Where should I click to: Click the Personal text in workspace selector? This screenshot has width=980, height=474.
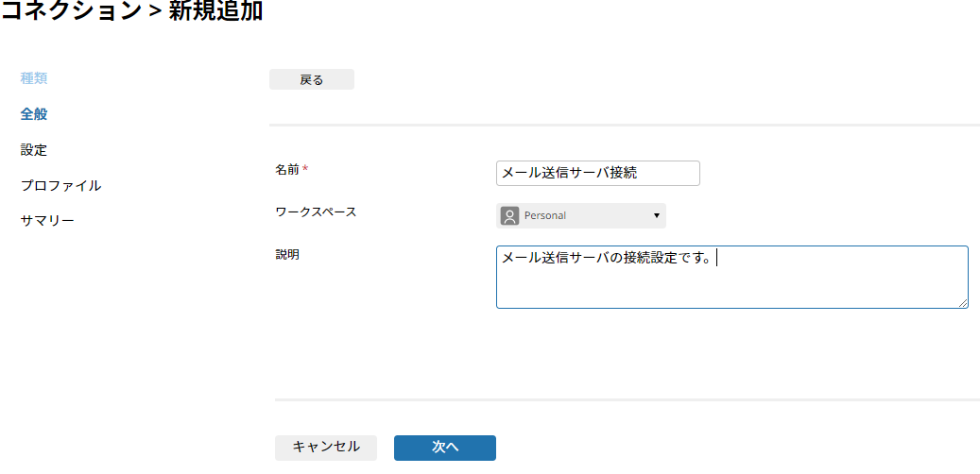(545, 215)
